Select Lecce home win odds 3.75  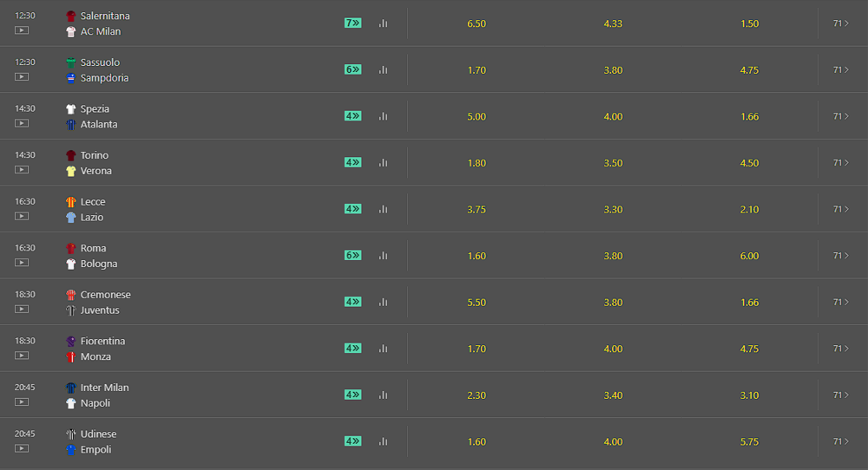point(477,209)
